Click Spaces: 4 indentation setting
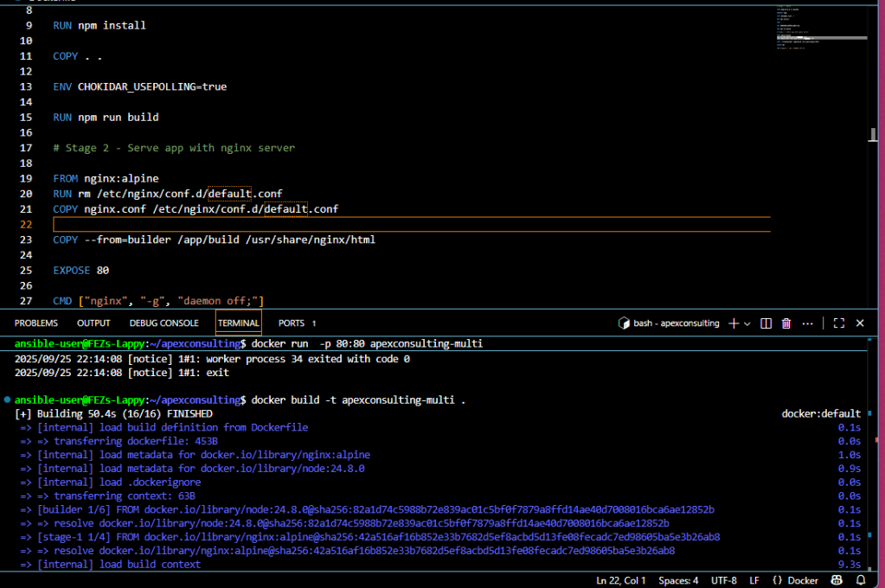 677,580
